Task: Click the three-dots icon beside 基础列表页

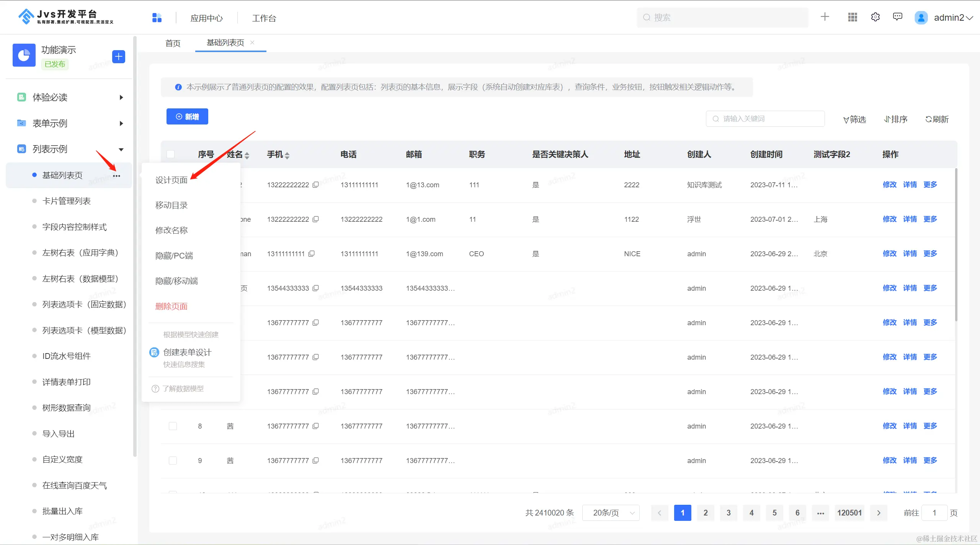Action: tap(117, 176)
